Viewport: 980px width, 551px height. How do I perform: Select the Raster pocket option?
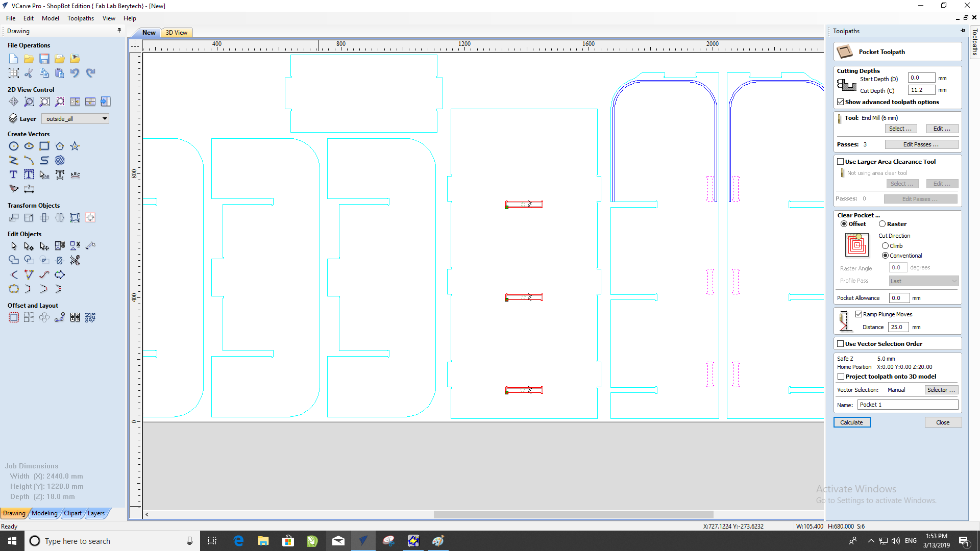pos(882,224)
